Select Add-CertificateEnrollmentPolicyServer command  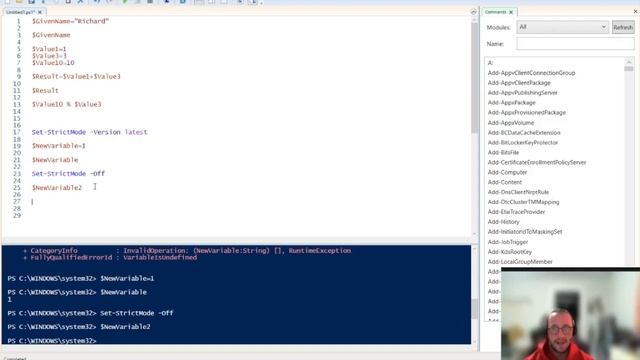pyautogui.click(x=537, y=162)
